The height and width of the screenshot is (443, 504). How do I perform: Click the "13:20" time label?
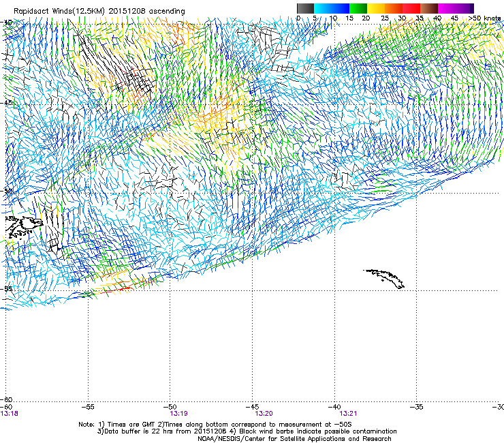(264, 414)
